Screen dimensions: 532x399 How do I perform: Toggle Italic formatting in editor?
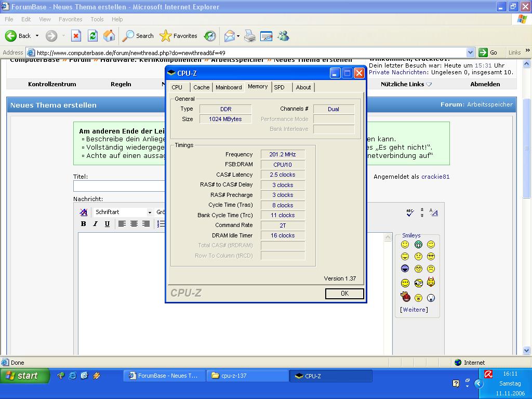96,223
